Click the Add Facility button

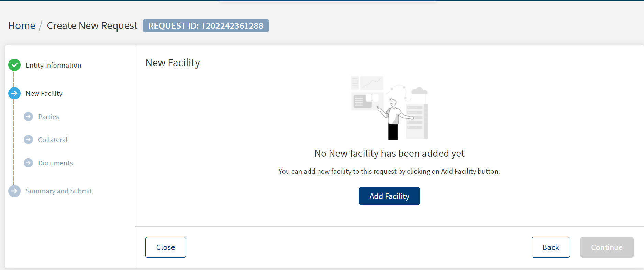(x=389, y=196)
